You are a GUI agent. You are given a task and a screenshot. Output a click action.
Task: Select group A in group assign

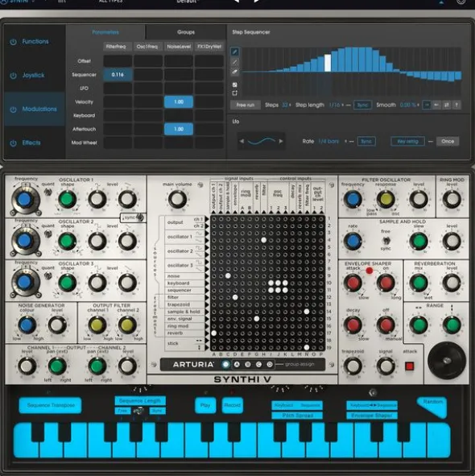pyautogui.click(x=237, y=364)
